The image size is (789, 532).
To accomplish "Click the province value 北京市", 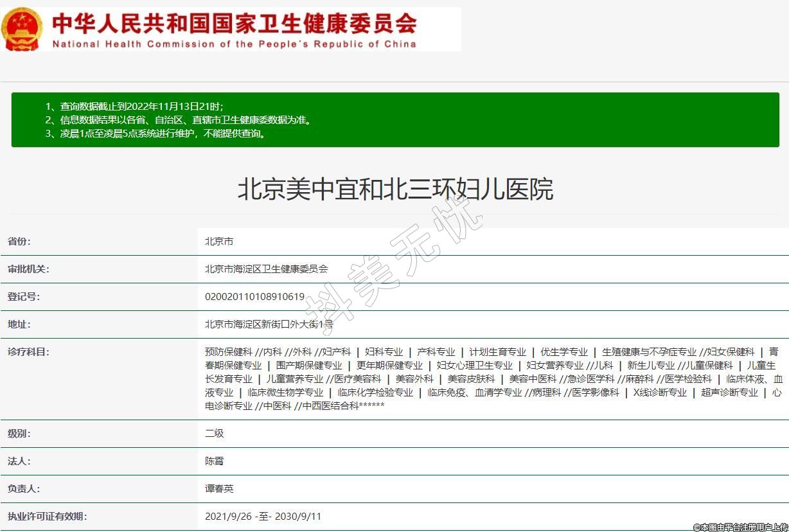I will pyautogui.click(x=218, y=242).
